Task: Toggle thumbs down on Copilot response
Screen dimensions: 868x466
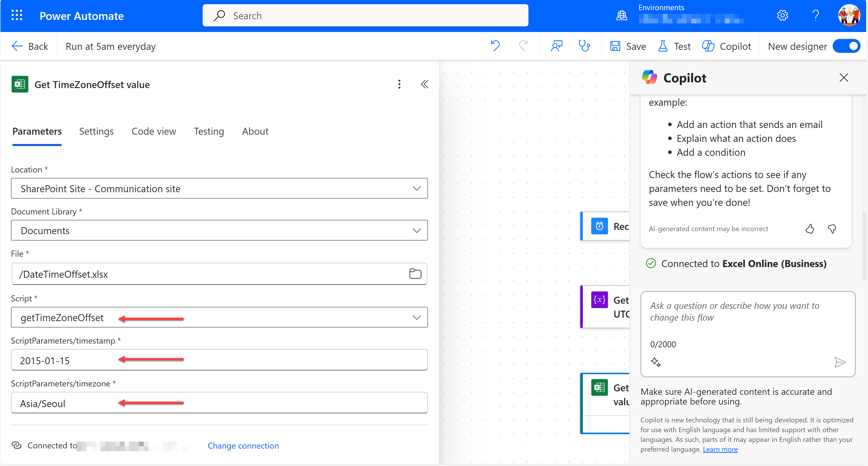Action: pyautogui.click(x=831, y=228)
